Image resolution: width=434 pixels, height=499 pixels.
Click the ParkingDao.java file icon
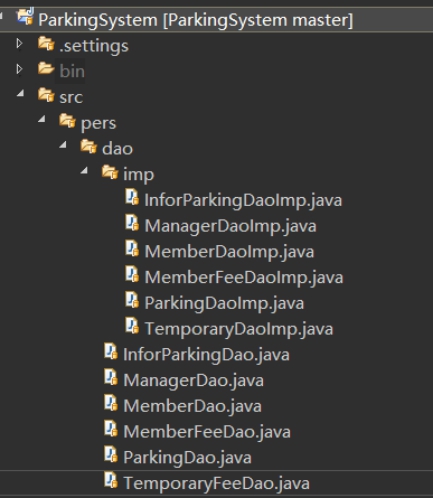[111, 454]
